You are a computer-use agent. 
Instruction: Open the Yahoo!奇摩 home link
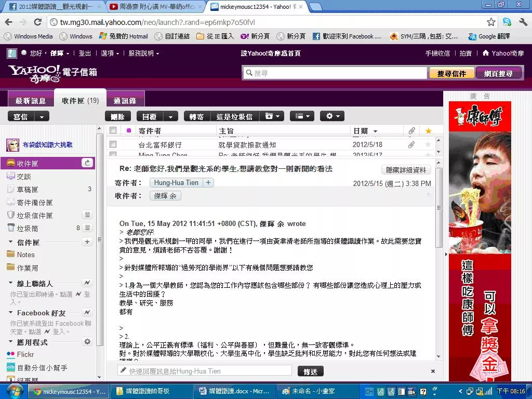pyautogui.click(x=503, y=54)
